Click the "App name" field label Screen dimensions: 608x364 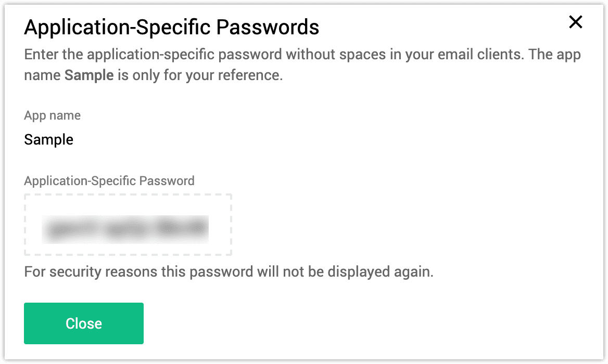52,115
